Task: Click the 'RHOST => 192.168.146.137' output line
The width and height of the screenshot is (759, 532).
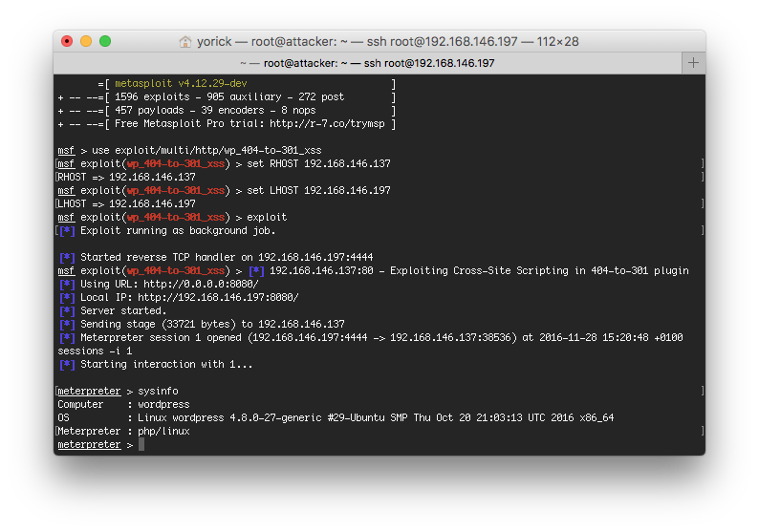Action: [127, 177]
